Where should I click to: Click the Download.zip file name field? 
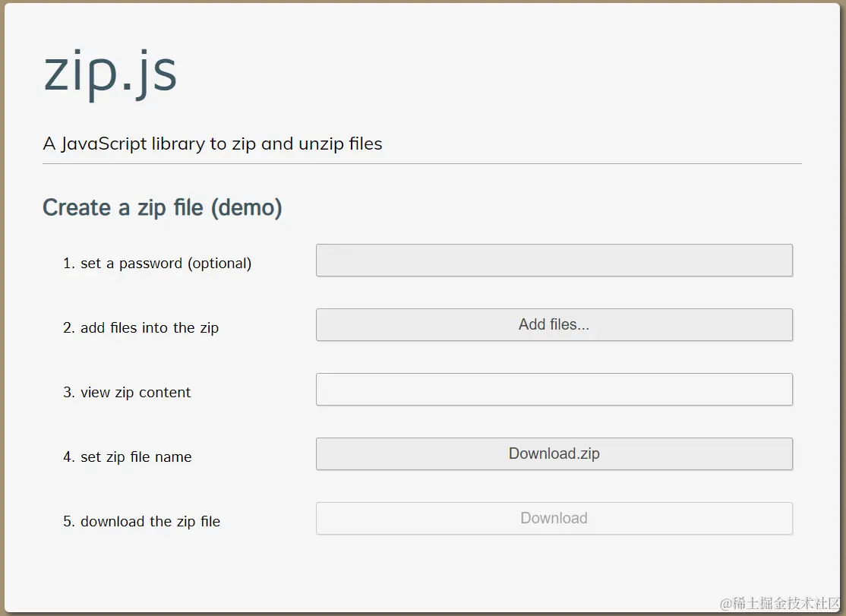tap(554, 453)
